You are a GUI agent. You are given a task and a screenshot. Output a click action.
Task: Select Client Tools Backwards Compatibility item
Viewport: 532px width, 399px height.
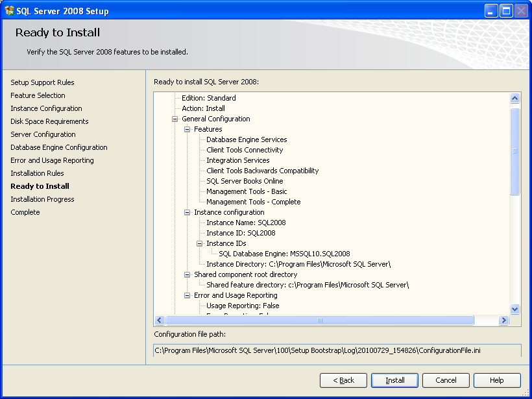(x=263, y=171)
